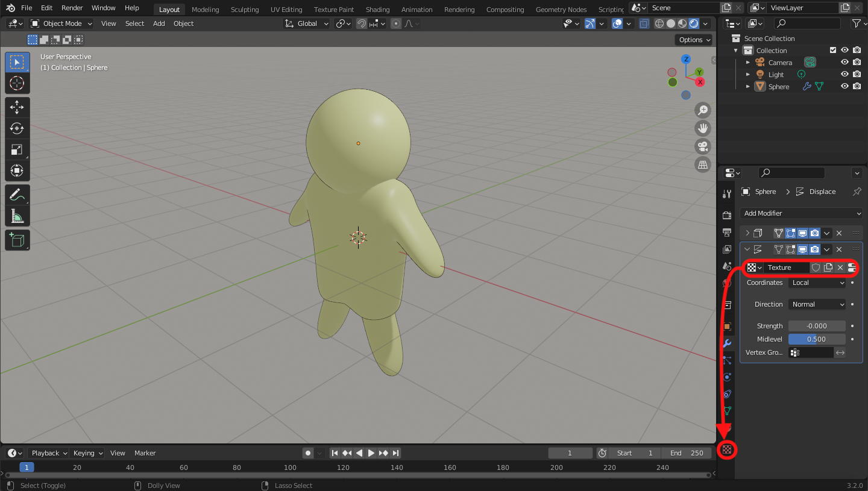Remove the Displace modifier

(839, 249)
